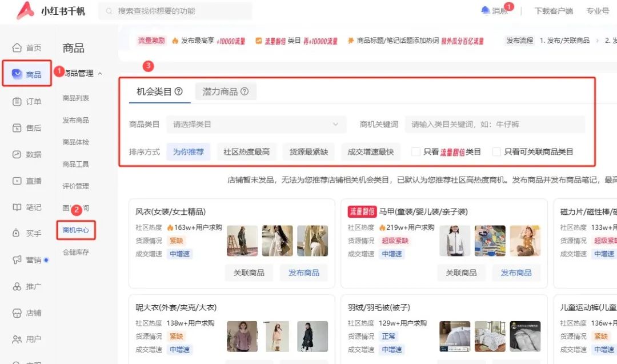Check 只看流量翻倍类目 checkbox
The width and height of the screenshot is (617, 364).
[415, 152]
